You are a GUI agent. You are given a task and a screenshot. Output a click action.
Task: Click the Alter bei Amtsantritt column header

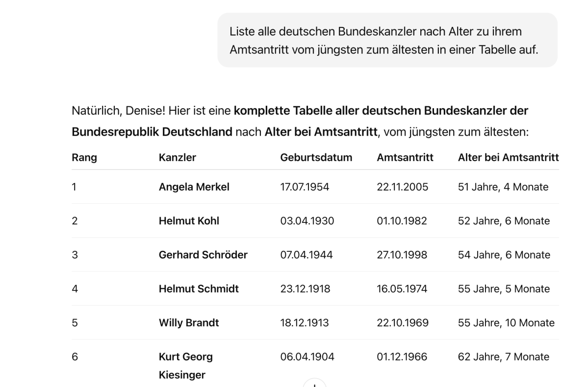(x=508, y=157)
